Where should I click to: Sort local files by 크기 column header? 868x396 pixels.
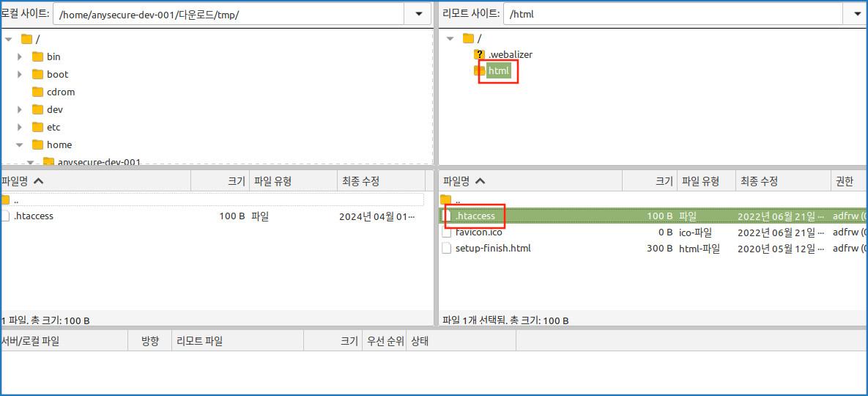pos(220,181)
